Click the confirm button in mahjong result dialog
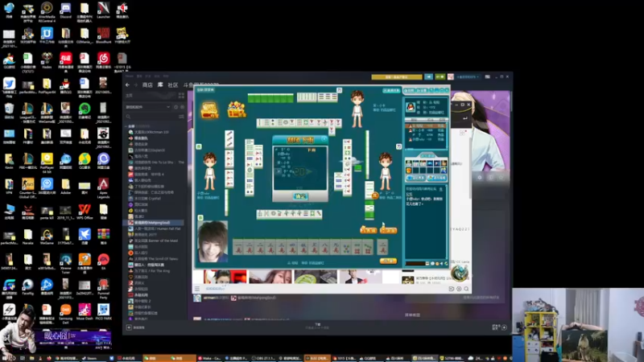 (299, 196)
